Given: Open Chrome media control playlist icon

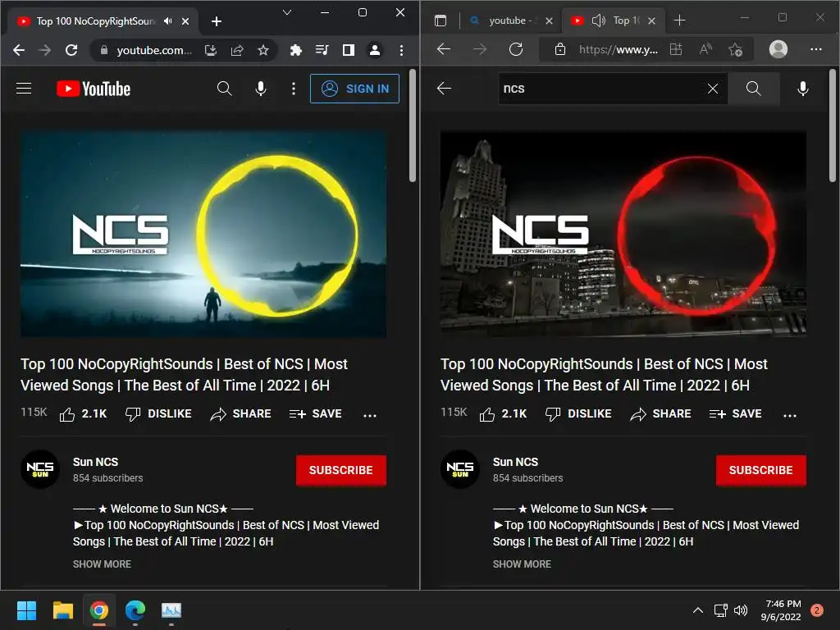Looking at the screenshot, I should pos(322,50).
